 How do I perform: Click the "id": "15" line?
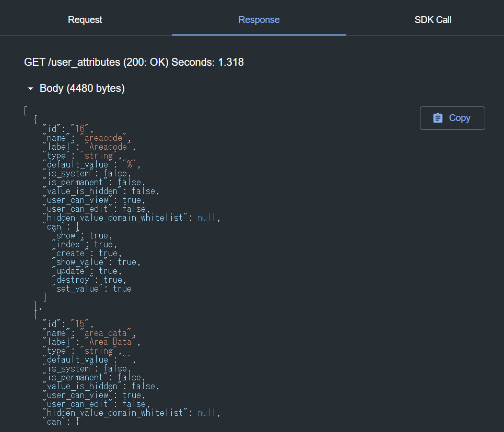coord(68,324)
